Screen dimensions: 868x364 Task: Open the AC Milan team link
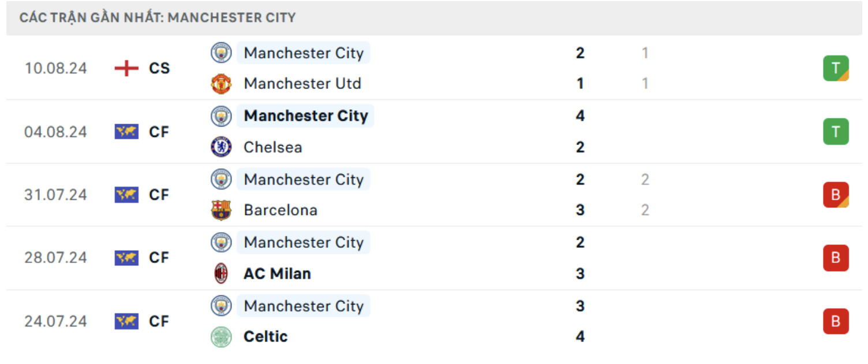click(277, 273)
